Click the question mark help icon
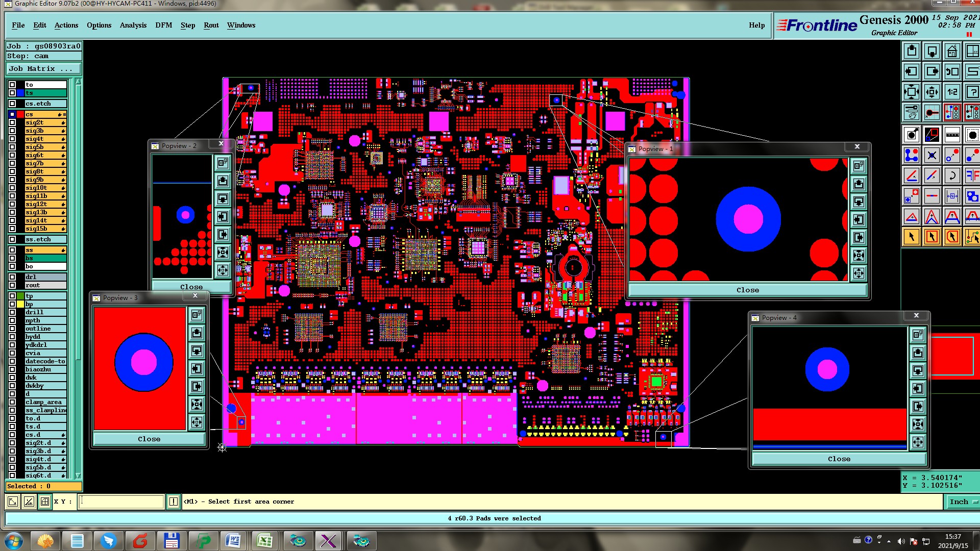The image size is (980, 551). coord(972,92)
